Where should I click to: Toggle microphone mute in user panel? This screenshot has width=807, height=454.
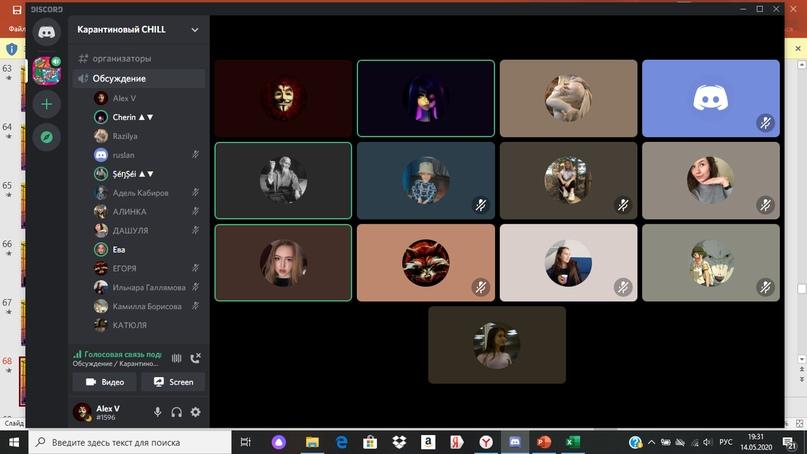[x=157, y=412]
